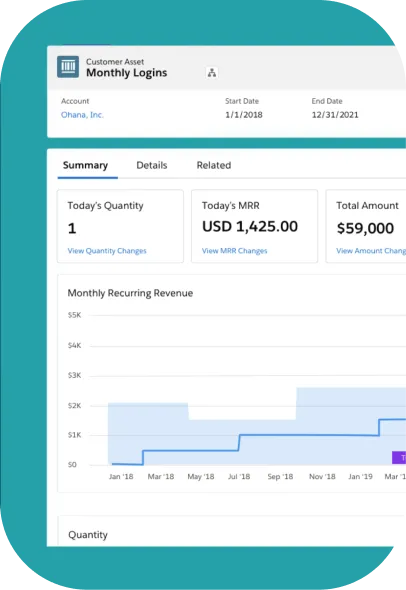
Task: Click the Jan '18 axis label
Action: pyautogui.click(x=121, y=476)
